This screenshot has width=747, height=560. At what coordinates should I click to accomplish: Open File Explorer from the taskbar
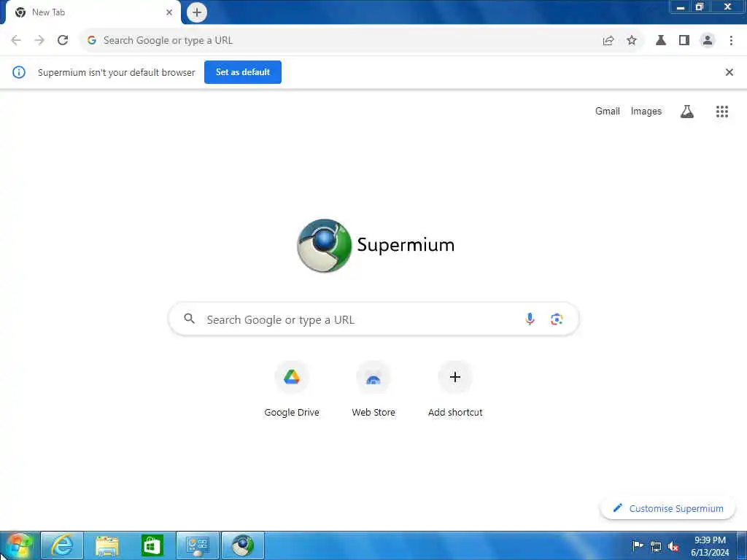107,545
